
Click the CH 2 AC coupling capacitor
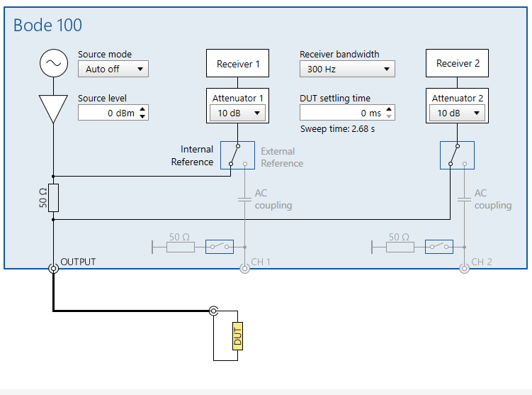click(x=464, y=200)
